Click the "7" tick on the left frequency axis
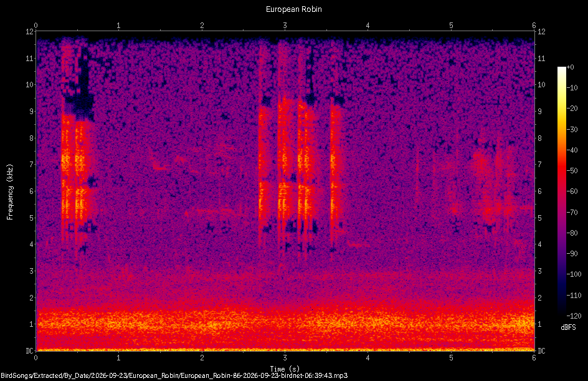 pos(31,165)
